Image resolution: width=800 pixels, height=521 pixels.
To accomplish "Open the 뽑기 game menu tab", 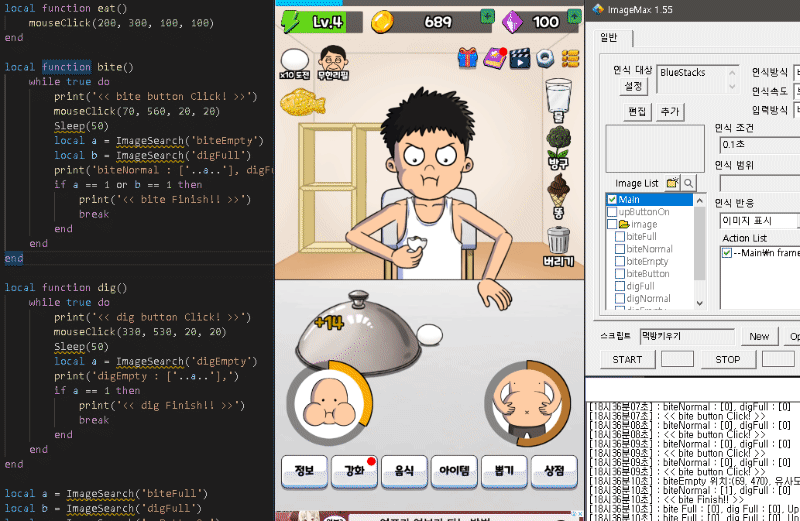I will (504, 472).
